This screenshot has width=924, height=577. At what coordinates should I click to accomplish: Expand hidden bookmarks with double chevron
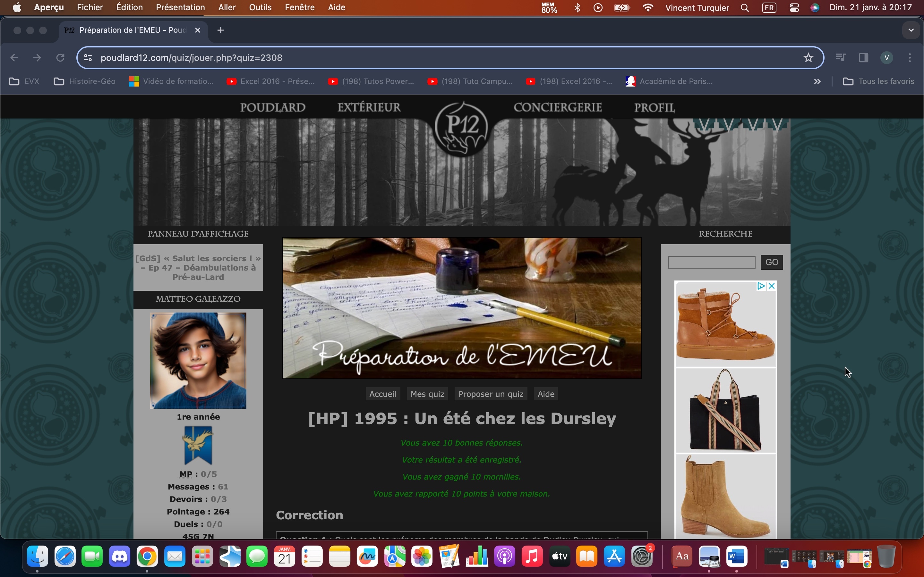click(x=817, y=81)
